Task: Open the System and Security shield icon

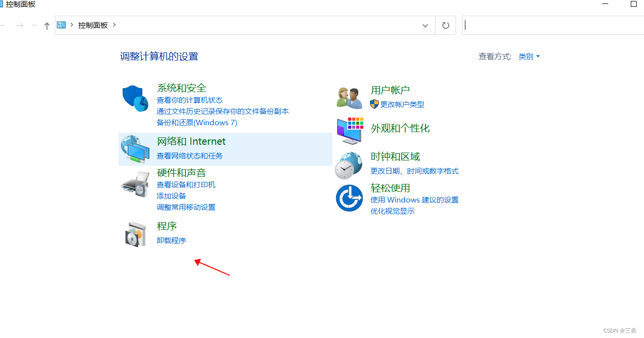Action: (135, 98)
